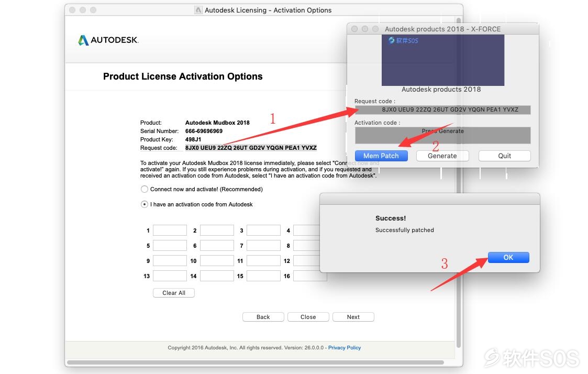Image resolution: width=588 pixels, height=374 pixels.
Task: Click activation code field 14
Action: pyautogui.click(x=217, y=276)
